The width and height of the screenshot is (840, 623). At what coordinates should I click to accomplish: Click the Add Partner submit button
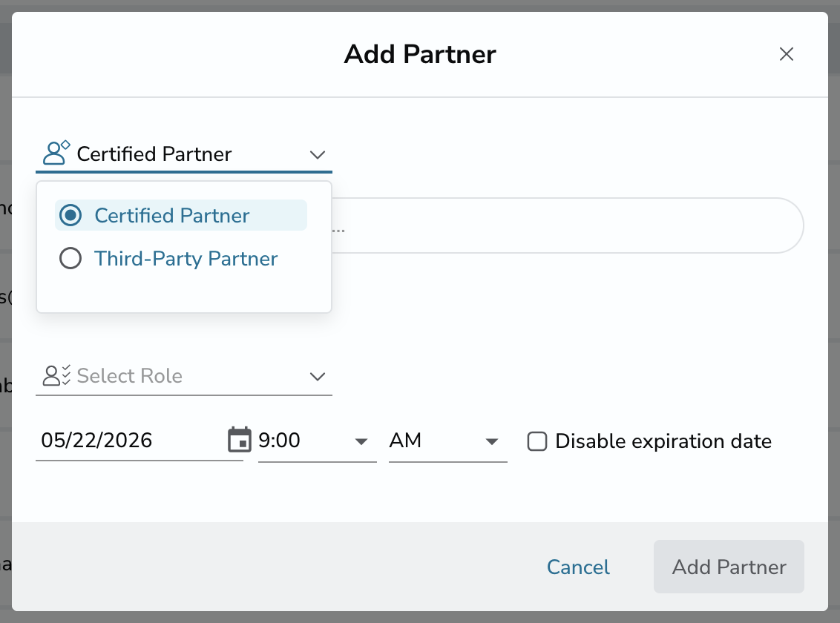729,567
